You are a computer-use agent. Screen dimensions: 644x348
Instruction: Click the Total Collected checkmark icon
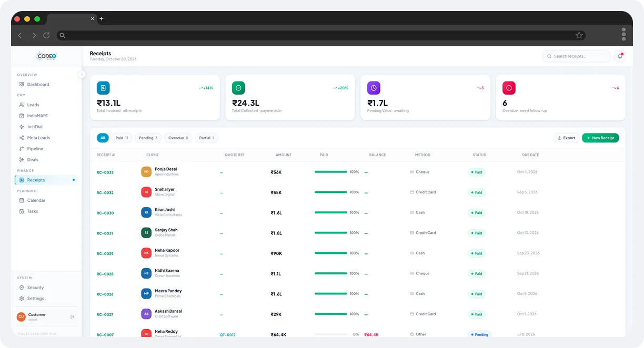point(238,88)
